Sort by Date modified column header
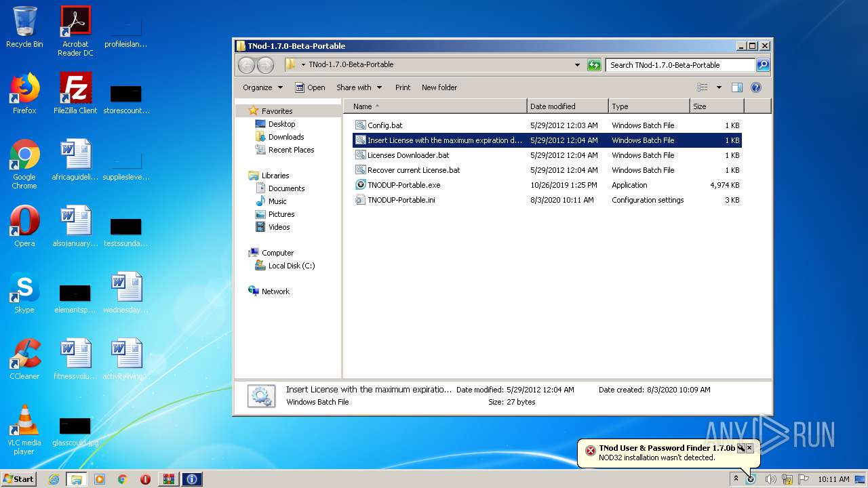The image size is (868, 488). (x=568, y=106)
